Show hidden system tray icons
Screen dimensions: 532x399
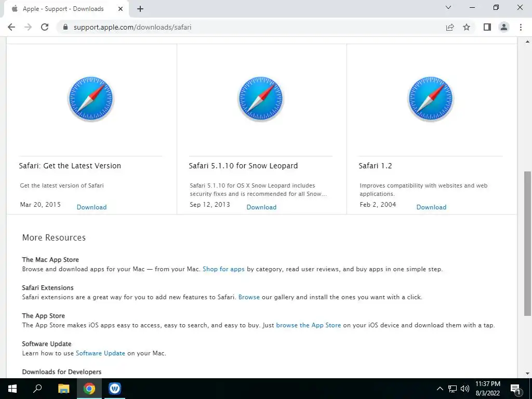(440, 389)
